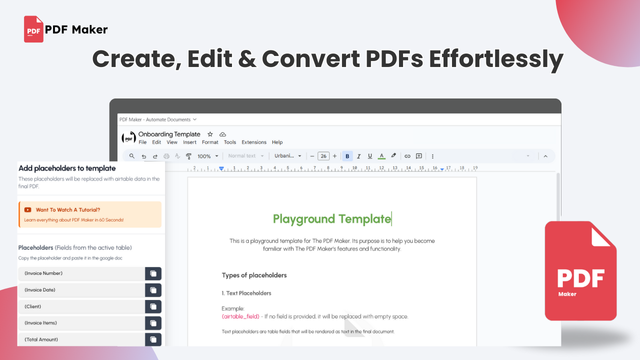The image size is (640, 360).
Task: Copy the {Total Amount} placeholder
Action: pyautogui.click(x=153, y=340)
